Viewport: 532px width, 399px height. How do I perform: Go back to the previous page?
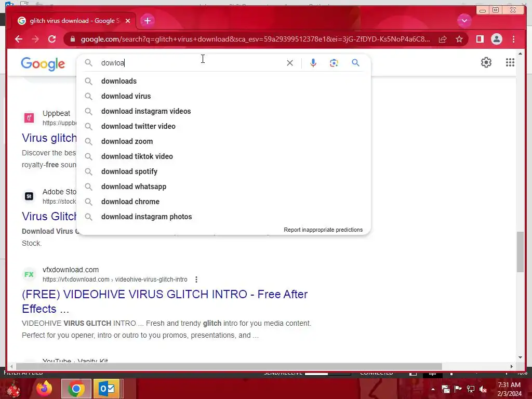[19, 39]
